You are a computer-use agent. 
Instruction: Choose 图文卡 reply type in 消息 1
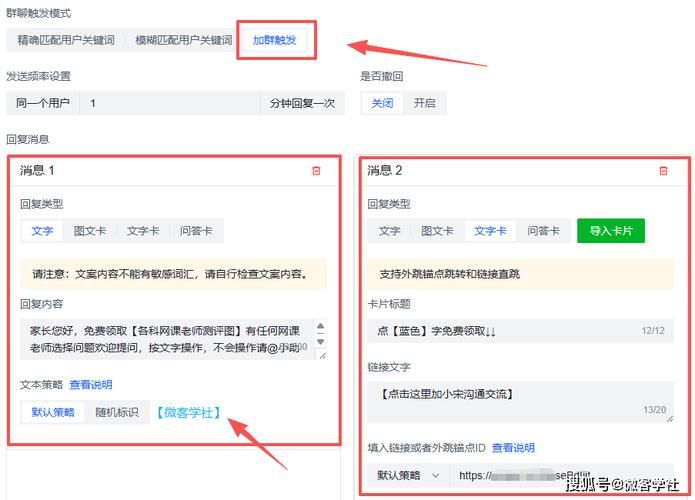pyautogui.click(x=90, y=231)
